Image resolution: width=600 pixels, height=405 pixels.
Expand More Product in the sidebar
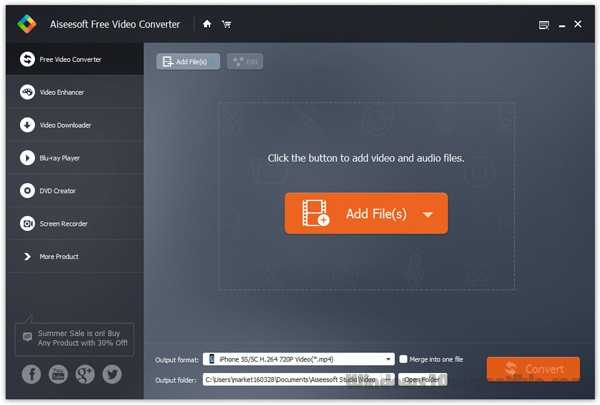[x=58, y=257]
